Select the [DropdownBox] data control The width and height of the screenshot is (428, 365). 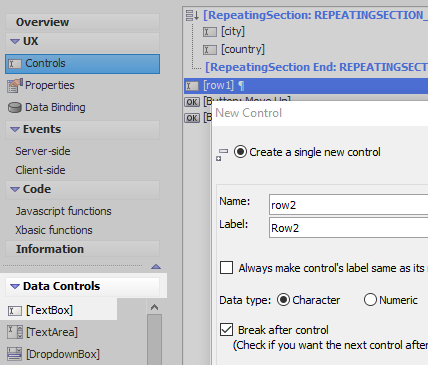click(63, 354)
